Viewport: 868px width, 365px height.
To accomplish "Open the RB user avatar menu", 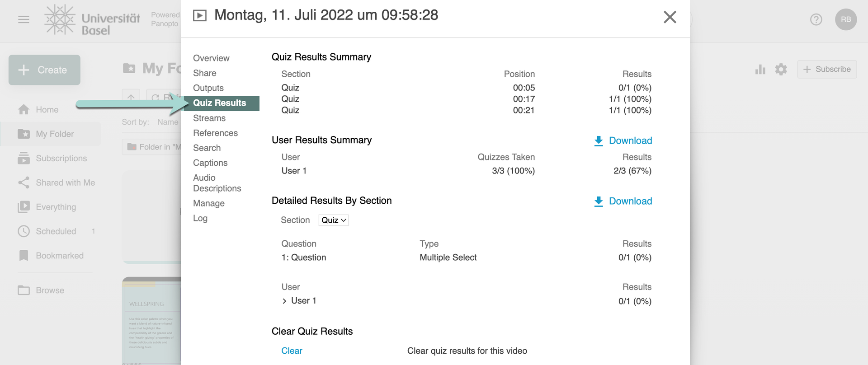I will [845, 19].
